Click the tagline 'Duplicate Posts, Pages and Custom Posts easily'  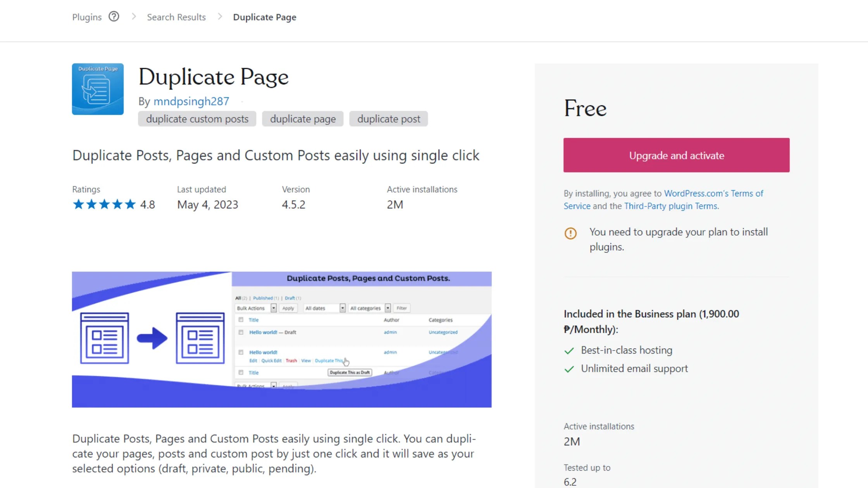pos(276,156)
